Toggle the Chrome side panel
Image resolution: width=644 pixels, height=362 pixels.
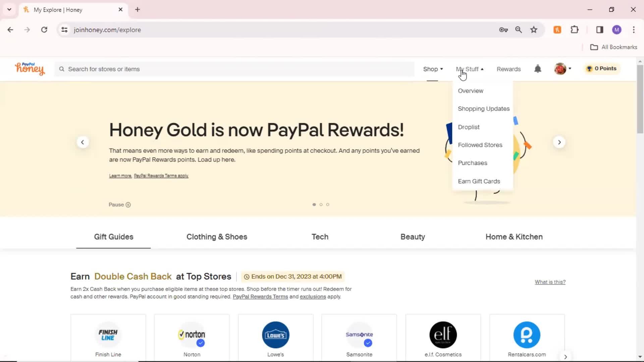click(600, 30)
